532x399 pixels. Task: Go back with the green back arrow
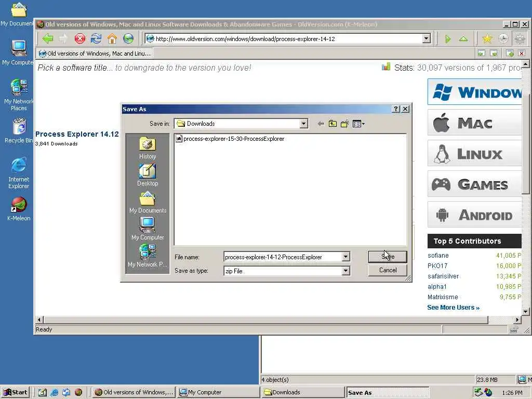(x=48, y=38)
